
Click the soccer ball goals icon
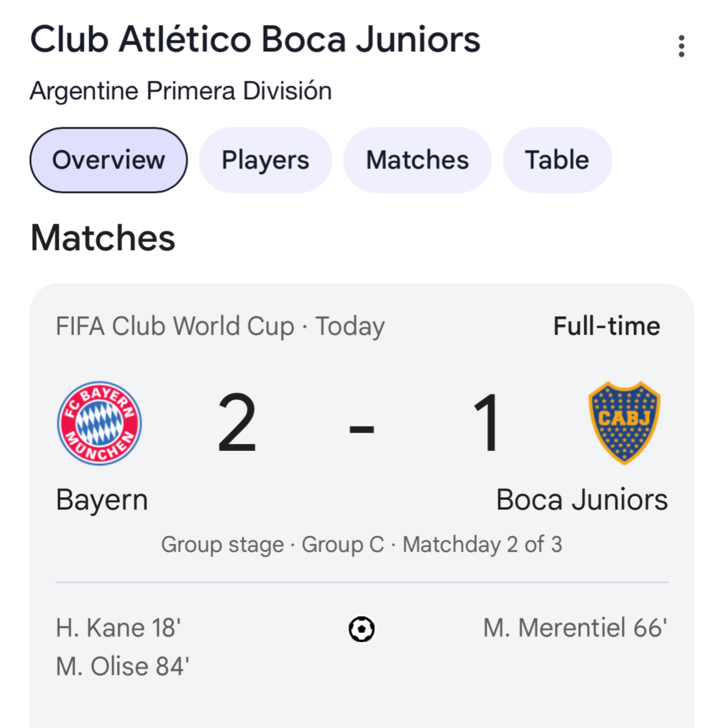coord(361,629)
